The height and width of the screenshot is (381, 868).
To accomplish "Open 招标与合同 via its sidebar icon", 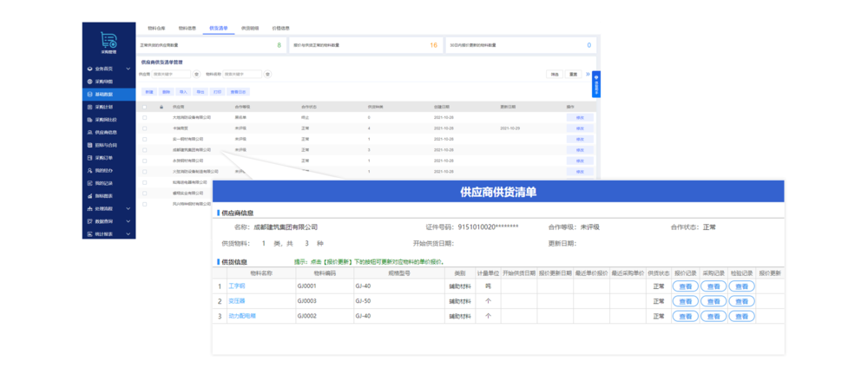I will point(89,145).
